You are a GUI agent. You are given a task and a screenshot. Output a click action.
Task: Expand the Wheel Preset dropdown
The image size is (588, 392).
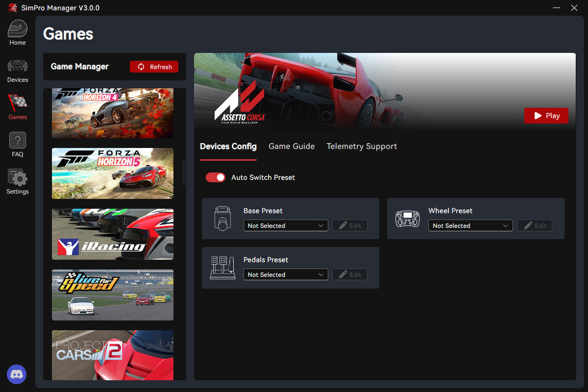471,226
